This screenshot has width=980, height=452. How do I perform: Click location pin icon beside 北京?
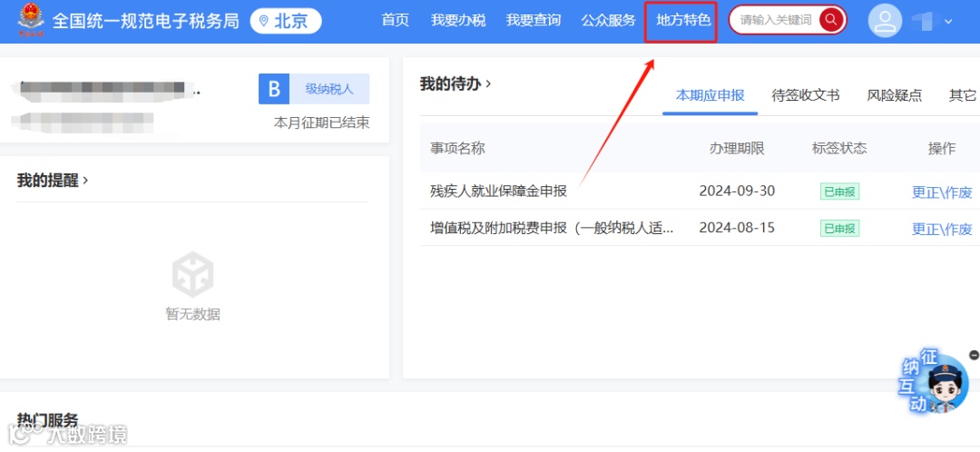[x=264, y=21]
